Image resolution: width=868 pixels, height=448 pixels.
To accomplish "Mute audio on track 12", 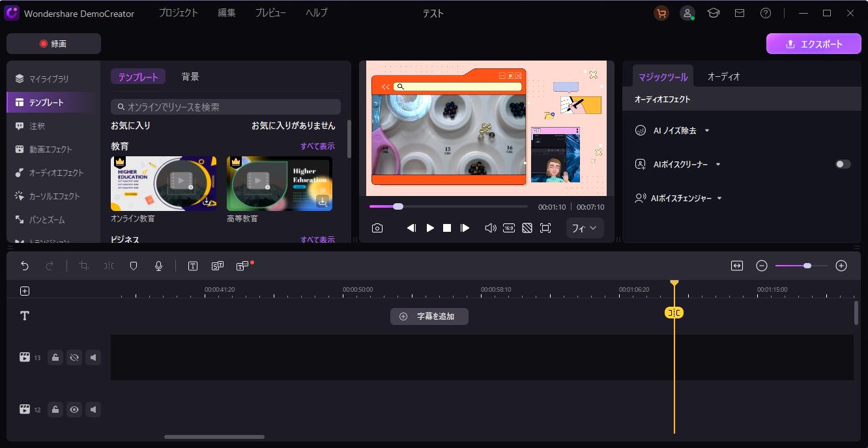I will point(93,409).
